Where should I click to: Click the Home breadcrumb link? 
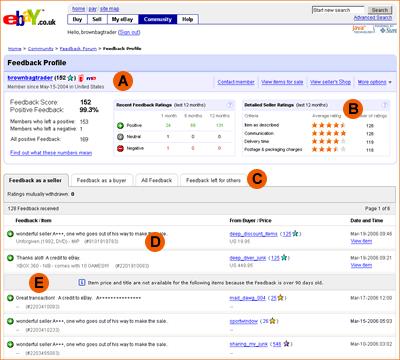15,49
